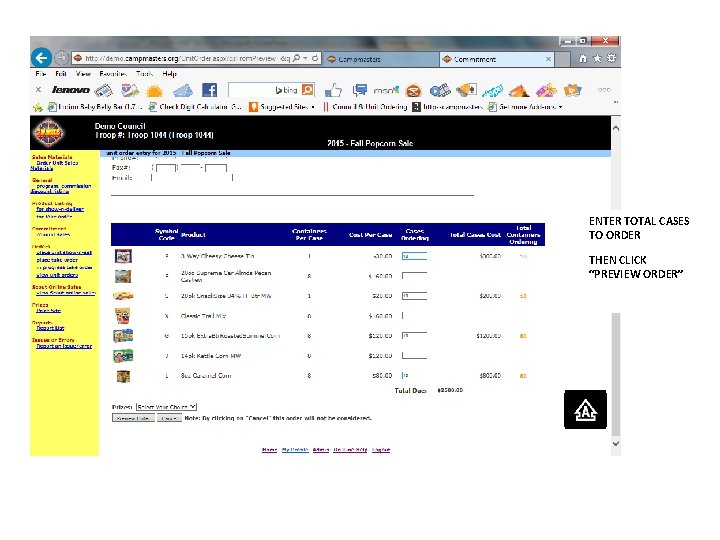This screenshot has height=540, width=720.
Task: Click the Caramel Corn product image
Action: tap(123, 376)
